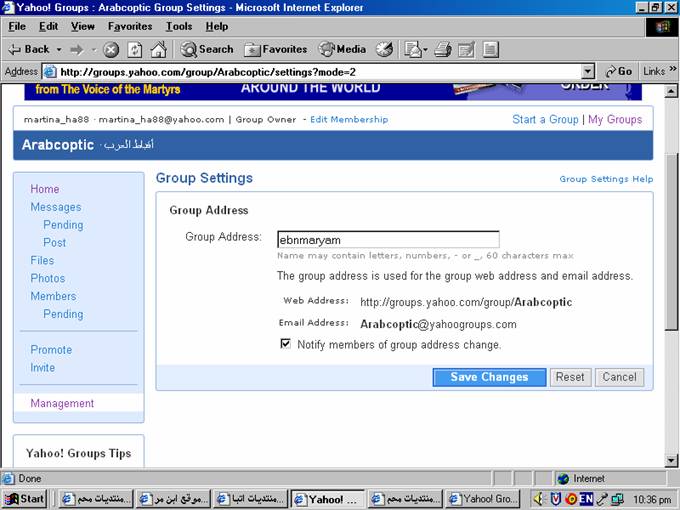Click the clock showing 10:36 pm
Screen dimensions: 680x510
(x=651, y=499)
